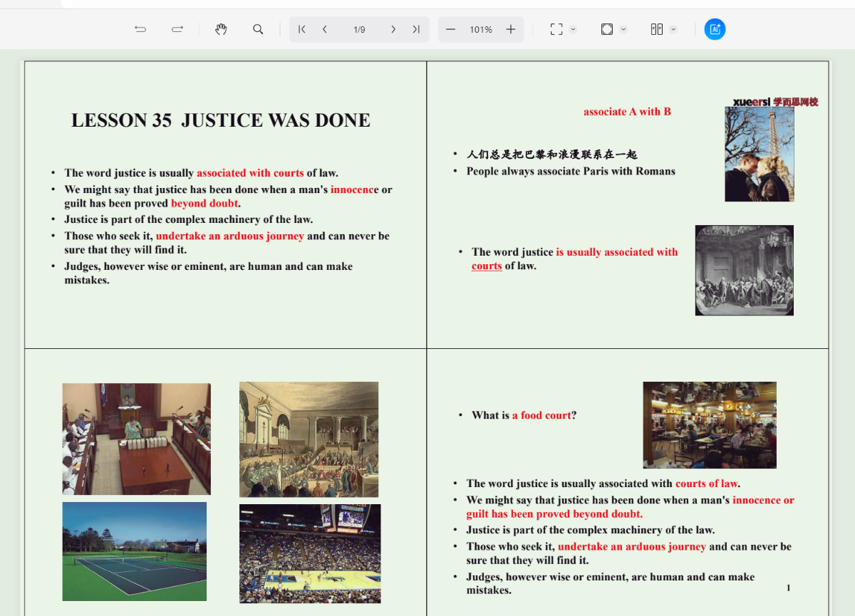Zoom in with the plus icon

tap(511, 29)
